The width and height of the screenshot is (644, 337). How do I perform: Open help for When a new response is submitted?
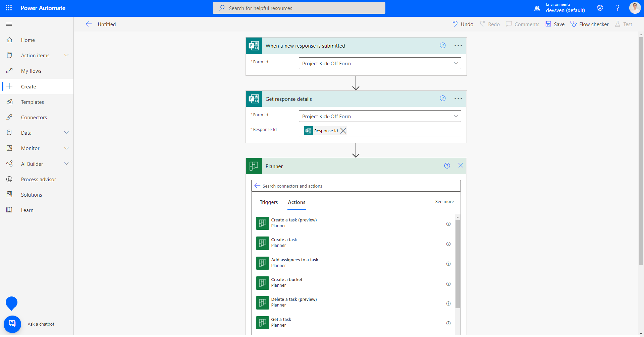point(443,46)
